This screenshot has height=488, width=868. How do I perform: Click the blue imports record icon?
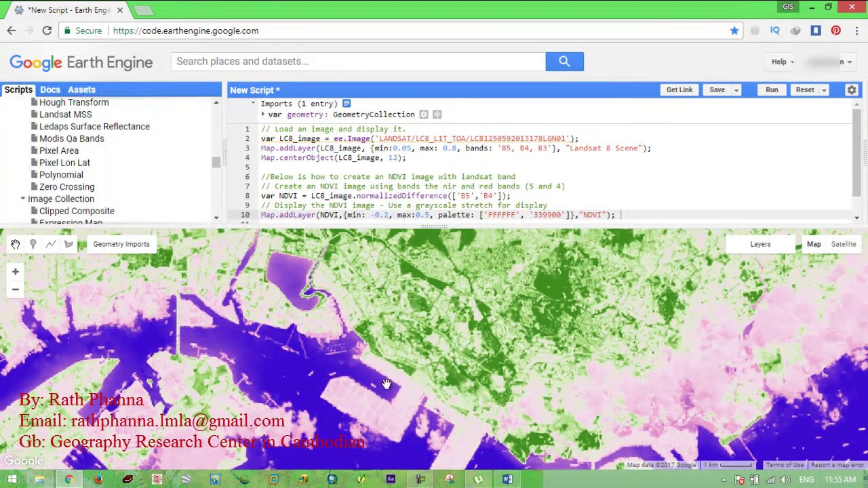(x=346, y=104)
